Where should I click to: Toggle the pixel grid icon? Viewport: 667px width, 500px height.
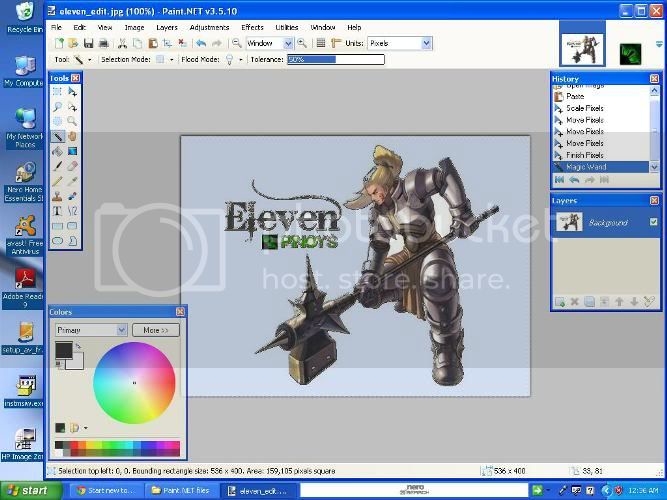tap(321, 43)
